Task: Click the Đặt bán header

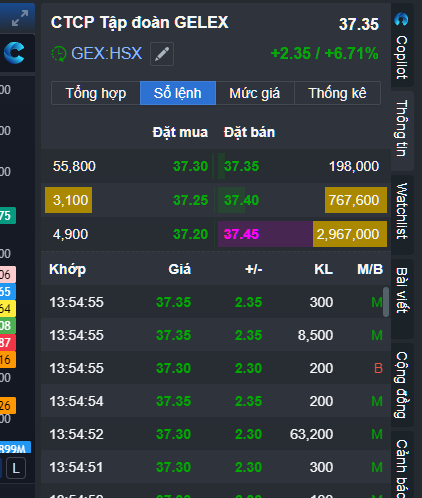Action: click(249, 132)
